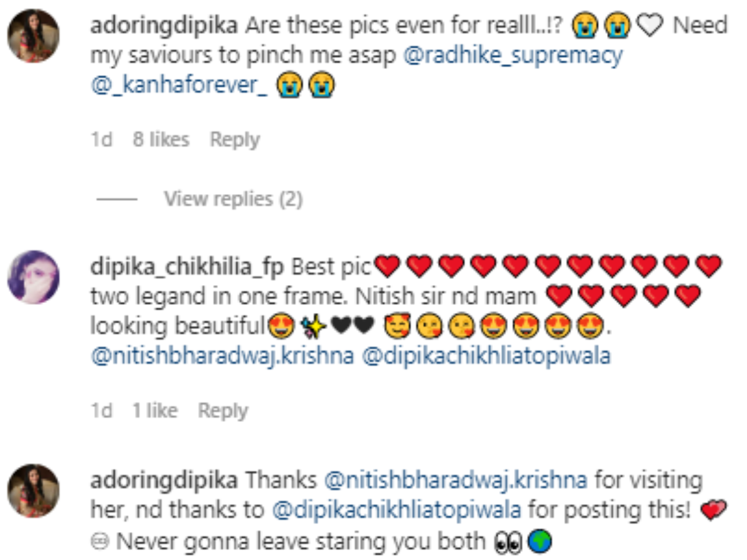Open @nitishbharadwaj.krishna mention in Thanks comment

coord(456,482)
